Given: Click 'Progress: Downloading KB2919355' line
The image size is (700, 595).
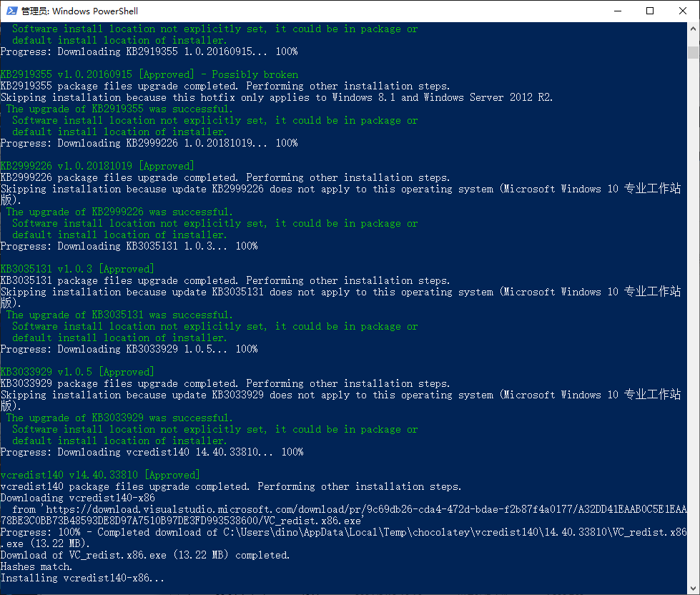Looking at the screenshot, I should point(149,51).
